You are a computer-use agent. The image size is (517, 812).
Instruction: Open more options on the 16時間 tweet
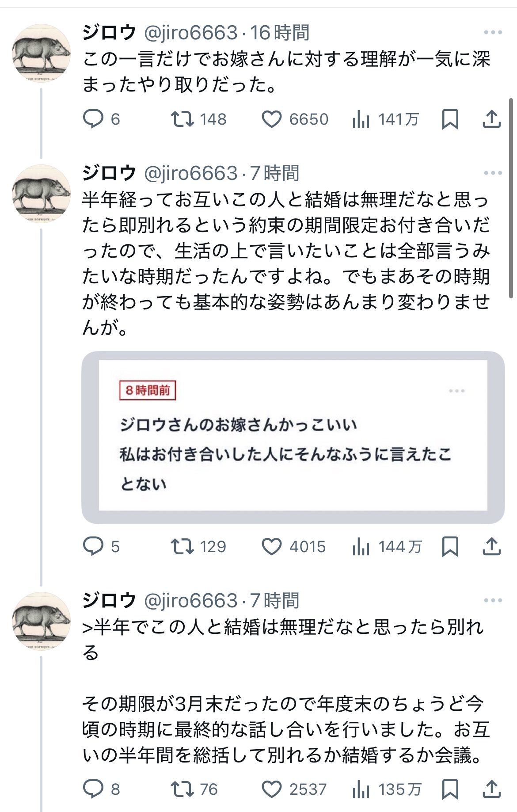tap(493, 32)
